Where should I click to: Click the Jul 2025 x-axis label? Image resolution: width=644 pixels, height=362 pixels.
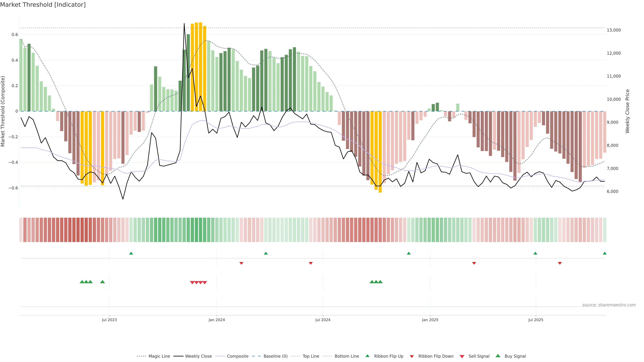click(536, 320)
